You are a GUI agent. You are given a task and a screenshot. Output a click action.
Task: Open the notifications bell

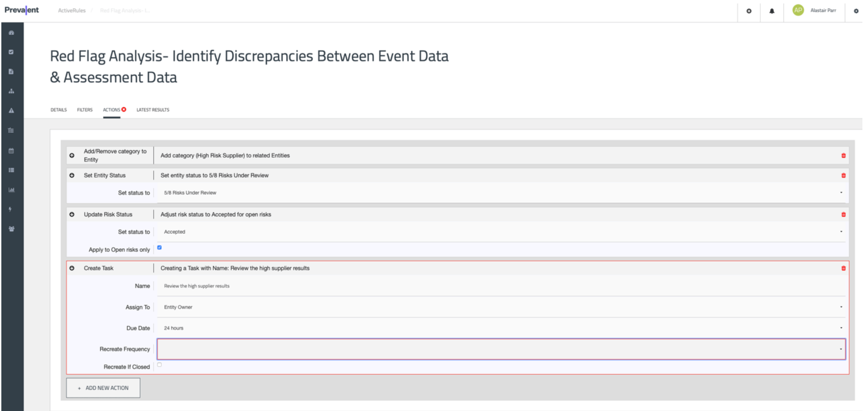point(772,11)
